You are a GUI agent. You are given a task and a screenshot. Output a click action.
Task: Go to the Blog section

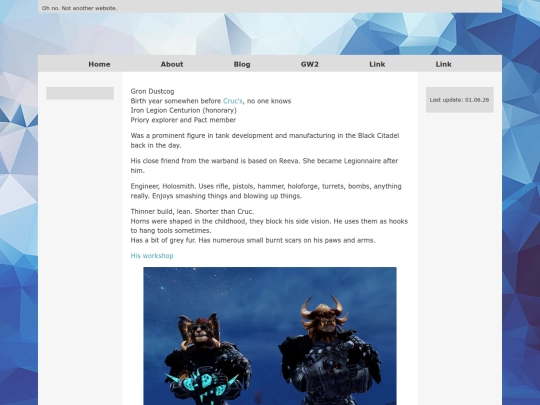point(242,64)
